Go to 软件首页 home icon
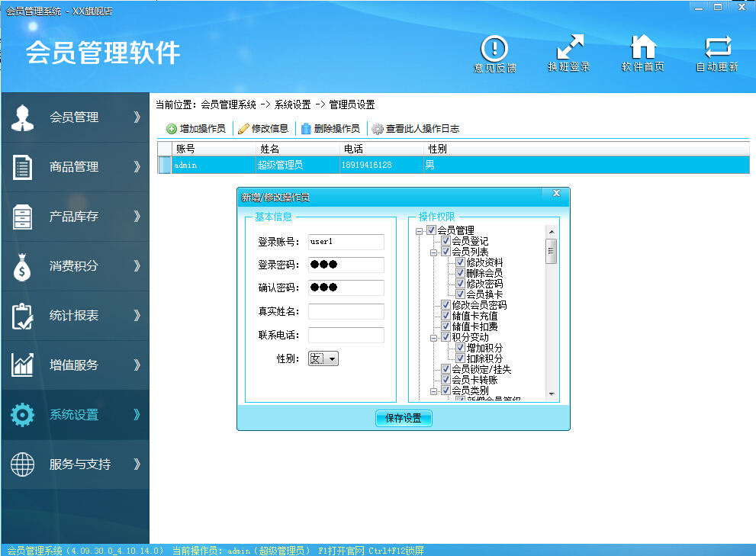Image resolution: width=756 pixels, height=556 pixels. [642, 48]
